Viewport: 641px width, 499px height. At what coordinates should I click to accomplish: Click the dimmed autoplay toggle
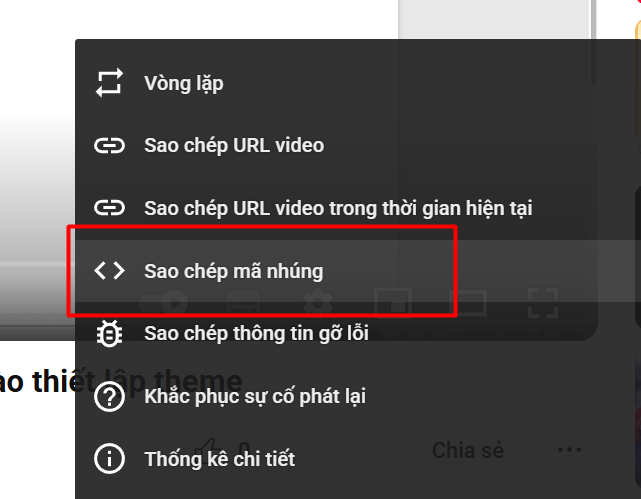163,303
